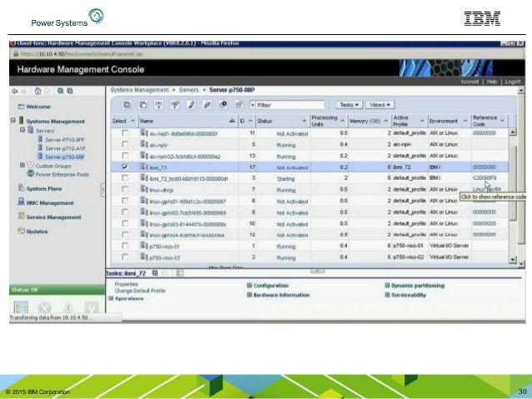Click the table's scroll down arrow
532x399 pixels.
click(512, 260)
